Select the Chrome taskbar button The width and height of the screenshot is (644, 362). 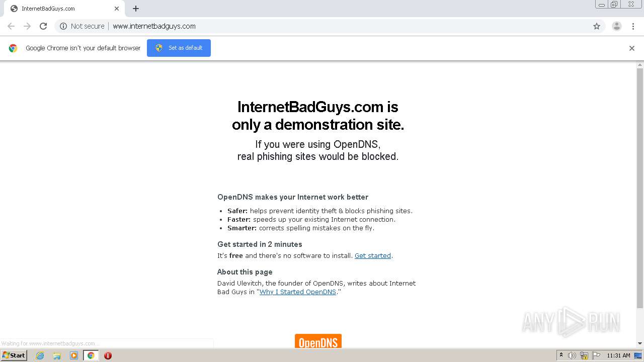(91, 355)
